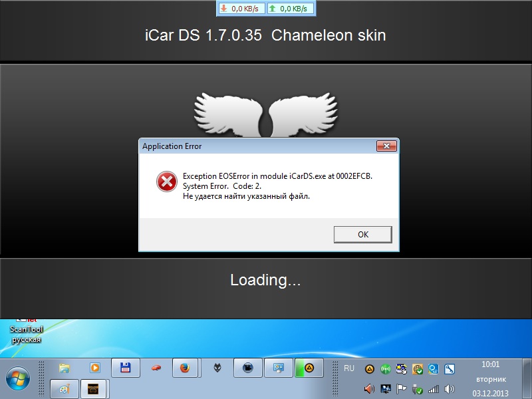The width and height of the screenshot is (532, 399).
Task: Open the tray speaker volume control
Action: click(x=450, y=389)
